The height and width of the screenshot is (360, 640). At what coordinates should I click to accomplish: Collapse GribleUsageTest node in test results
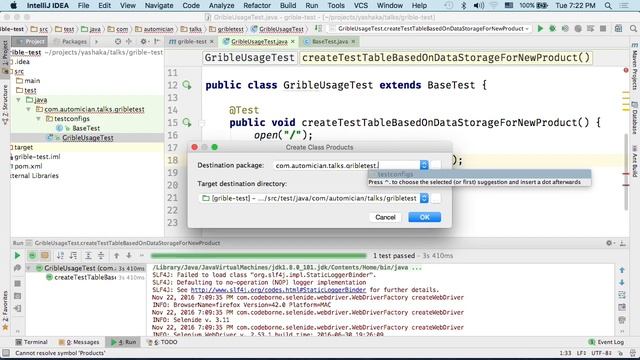click(x=29, y=268)
